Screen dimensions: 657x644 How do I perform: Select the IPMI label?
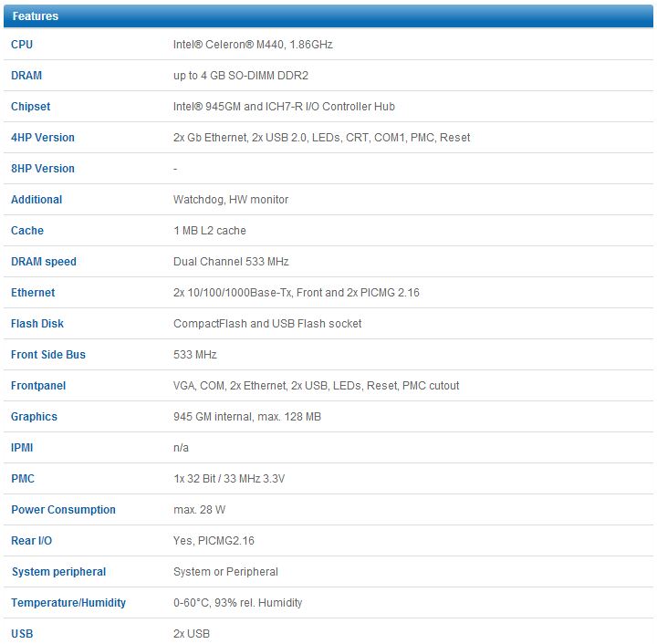click(x=22, y=447)
